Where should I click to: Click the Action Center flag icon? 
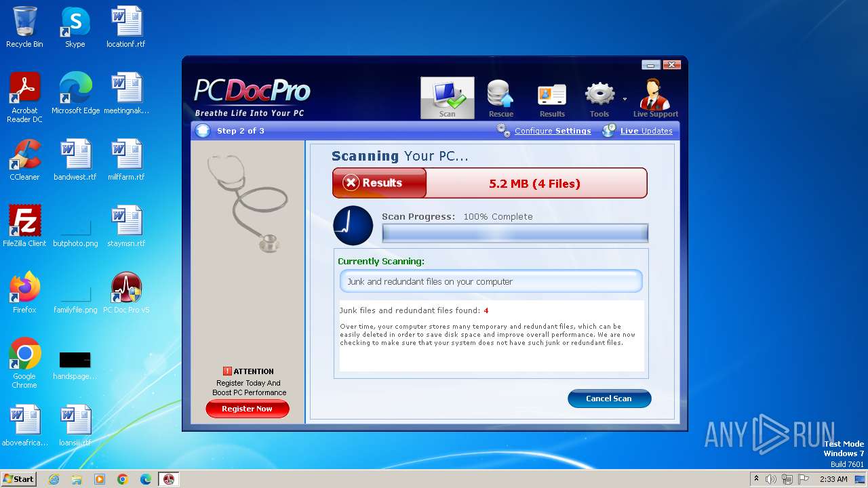[804, 479]
